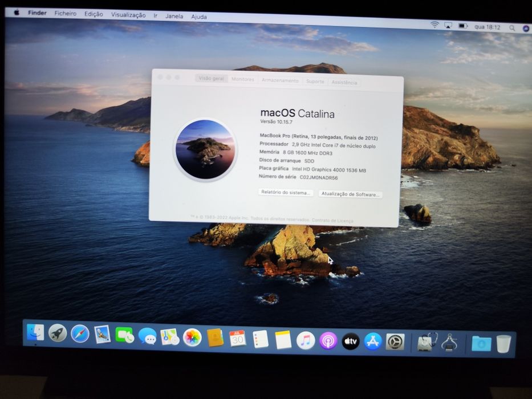Open Finder from the Dock

click(x=35, y=332)
